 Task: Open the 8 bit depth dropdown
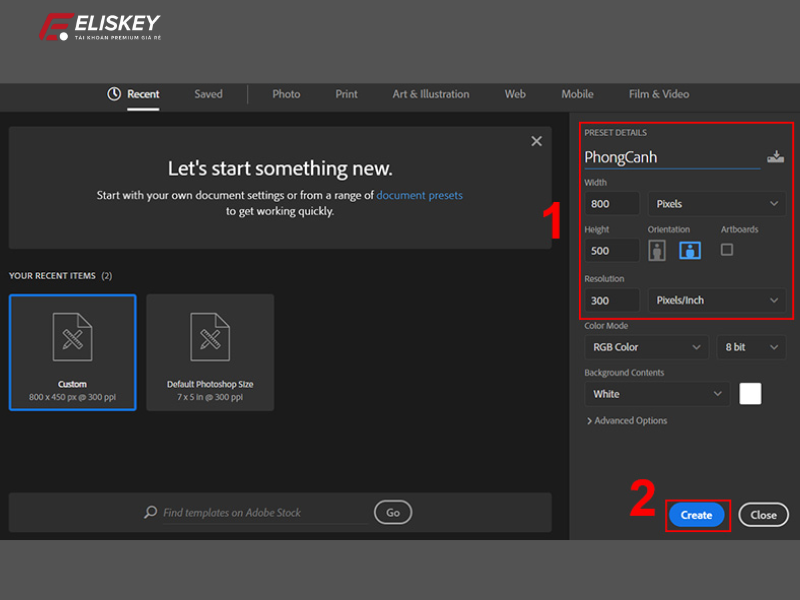point(750,347)
